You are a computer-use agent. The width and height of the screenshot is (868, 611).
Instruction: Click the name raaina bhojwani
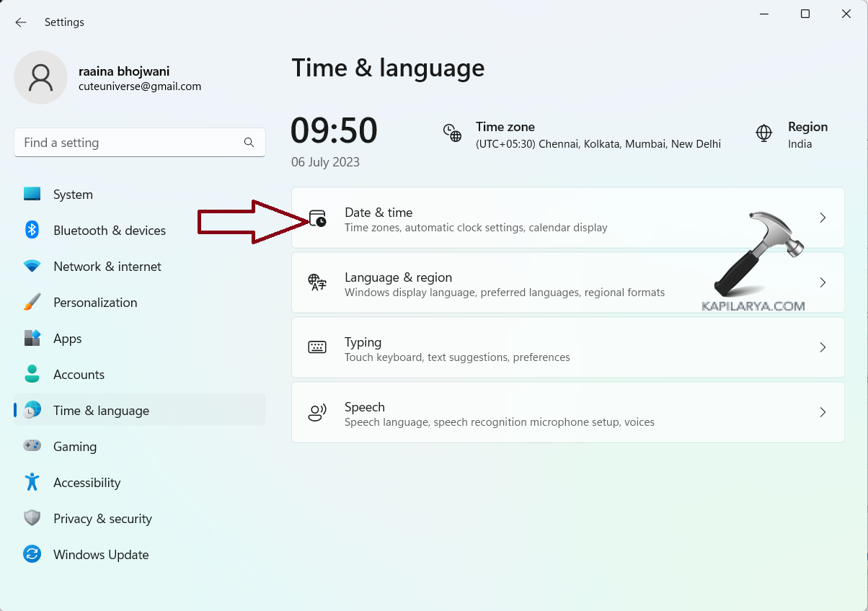(124, 71)
